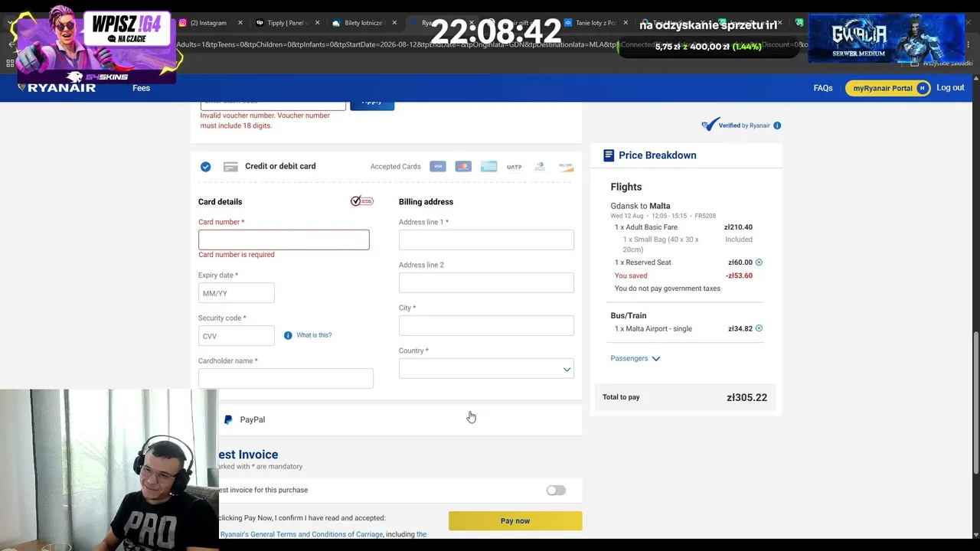Remove Malta Airport single bus/train item

(759, 328)
